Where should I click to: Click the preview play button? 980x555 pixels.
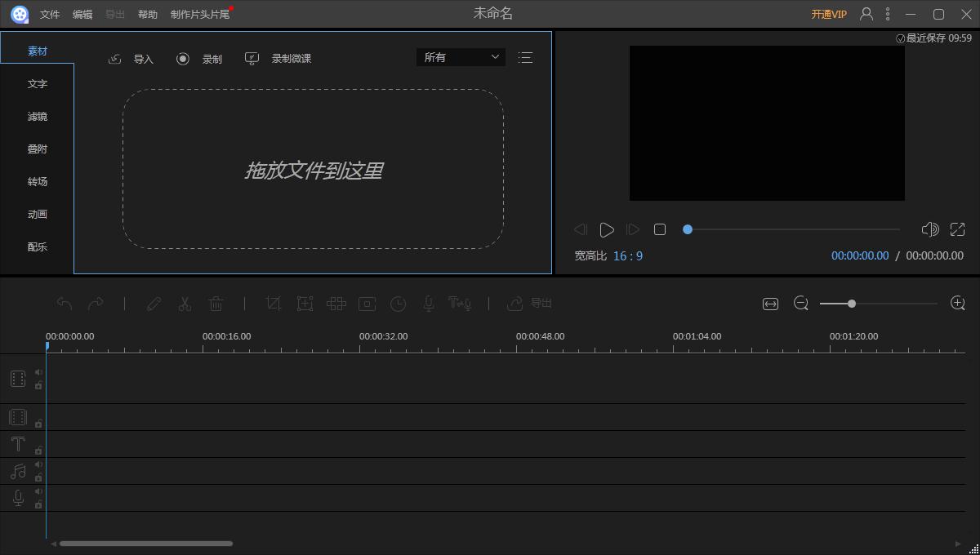(607, 229)
